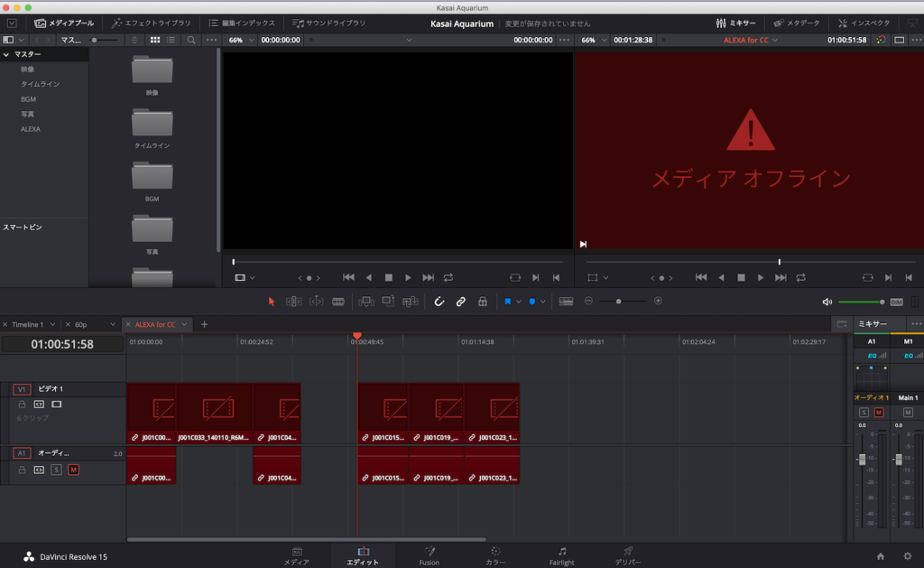Open the Timeline 1 tab dropdown
This screenshot has width=924, height=568.
coord(52,324)
